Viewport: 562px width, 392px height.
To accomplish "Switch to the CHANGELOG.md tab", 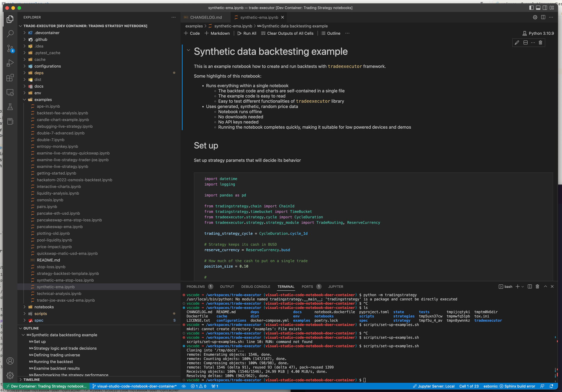I will pyautogui.click(x=206, y=17).
